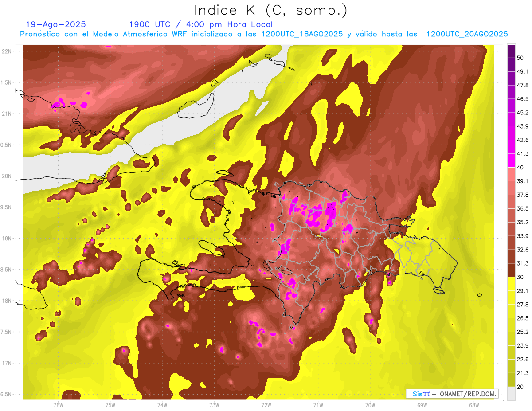Click the '75W' longitude label
Image resolution: width=532 pixels, height=411 pixels.
tap(110, 405)
